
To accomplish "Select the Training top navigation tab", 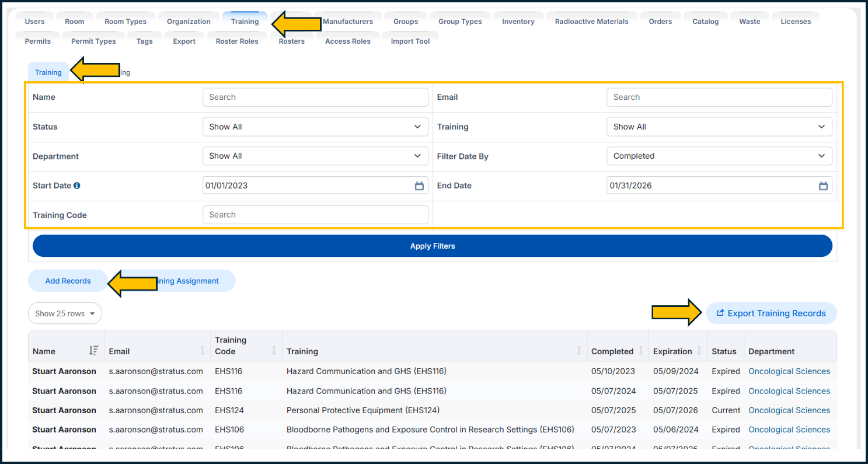I will [245, 22].
